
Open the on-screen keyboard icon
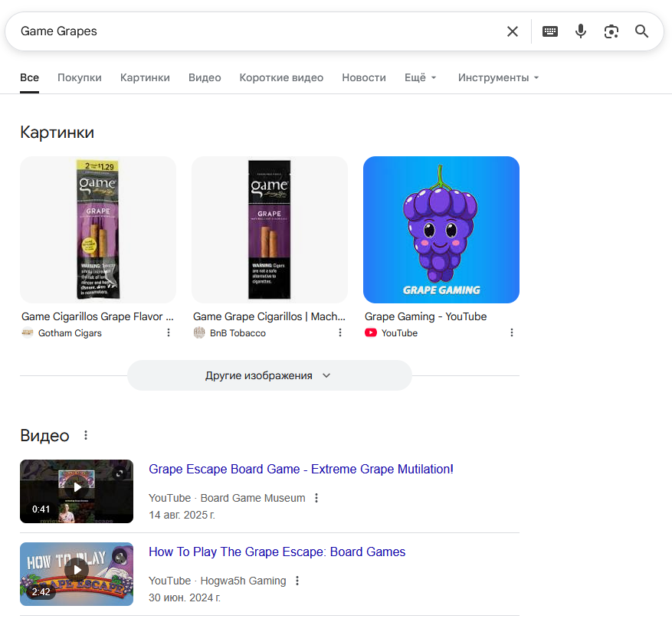point(550,31)
